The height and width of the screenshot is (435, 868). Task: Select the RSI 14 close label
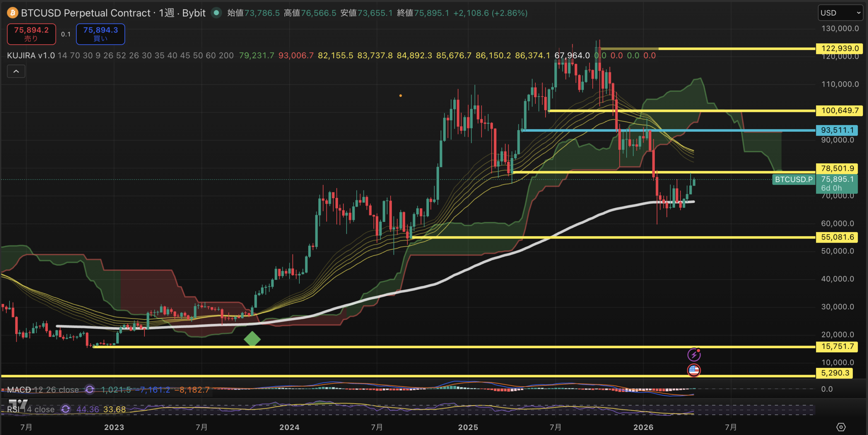point(31,409)
